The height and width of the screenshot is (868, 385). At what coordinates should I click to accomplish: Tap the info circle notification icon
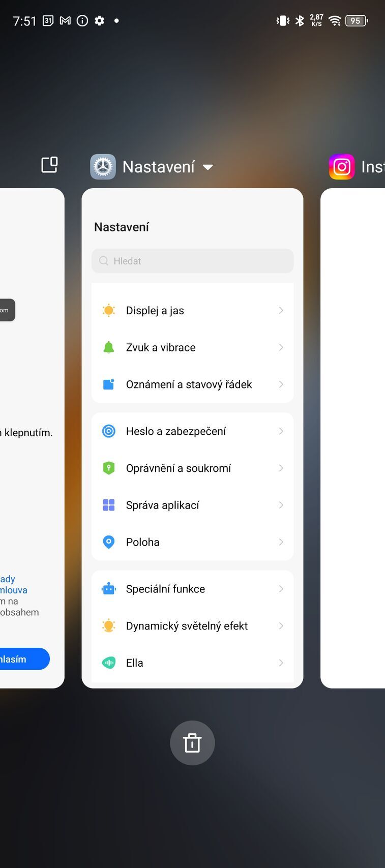(82, 21)
